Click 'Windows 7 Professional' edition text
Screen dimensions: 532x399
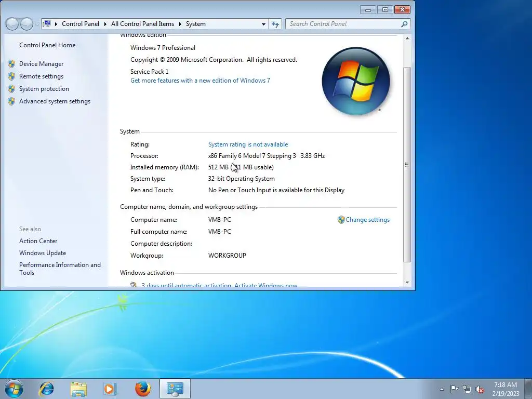163,48
